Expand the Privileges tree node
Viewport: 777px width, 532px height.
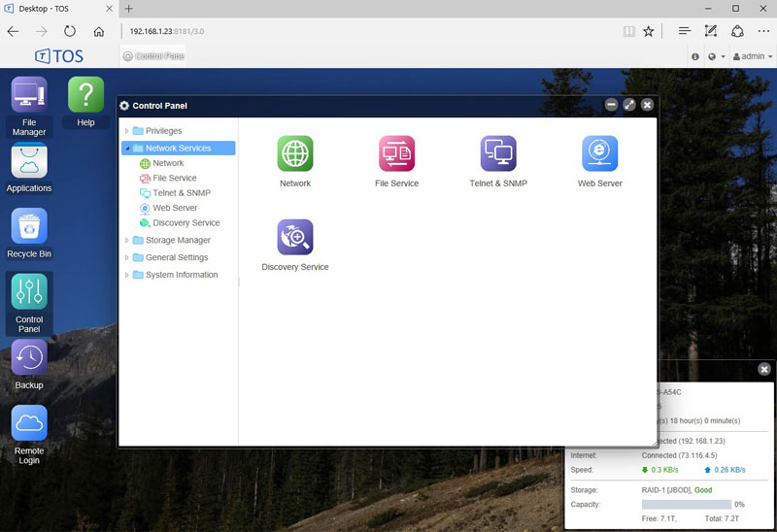[x=126, y=131]
